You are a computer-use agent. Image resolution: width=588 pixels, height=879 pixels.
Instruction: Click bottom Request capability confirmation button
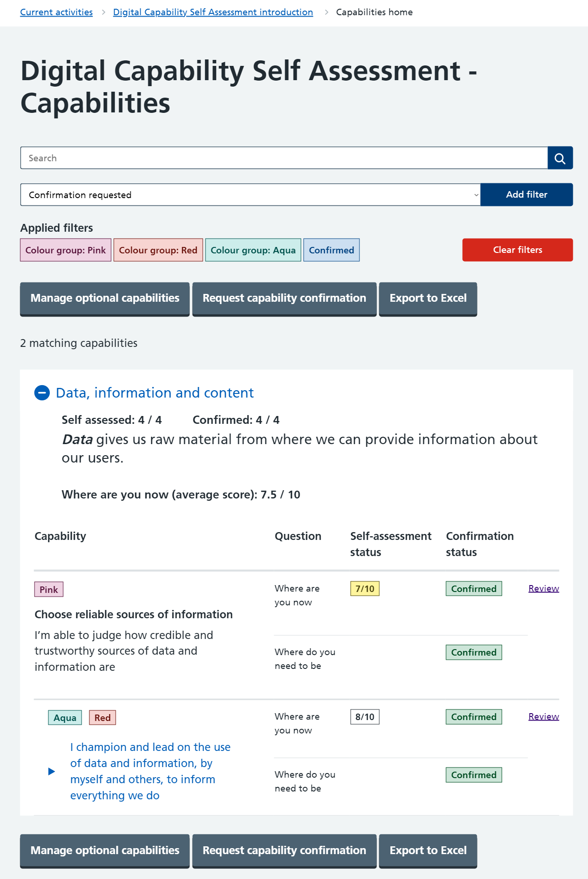coord(284,850)
